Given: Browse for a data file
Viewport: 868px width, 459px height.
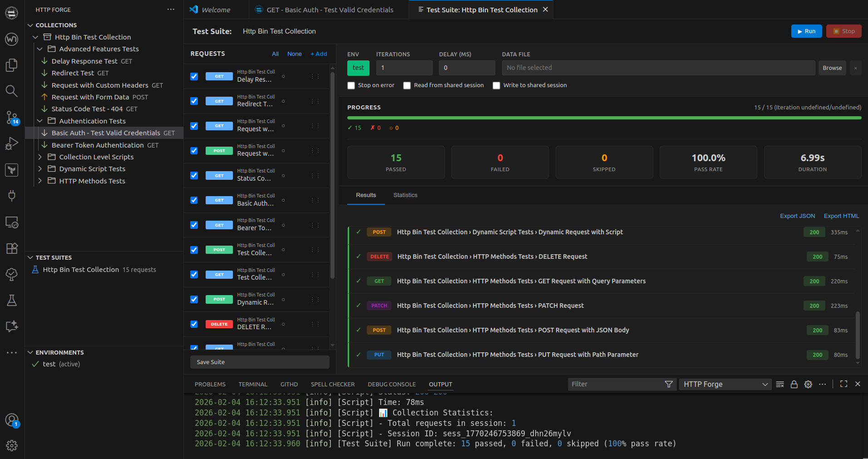Looking at the screenshot, I should pyautogui.click(x=832, y=68).
